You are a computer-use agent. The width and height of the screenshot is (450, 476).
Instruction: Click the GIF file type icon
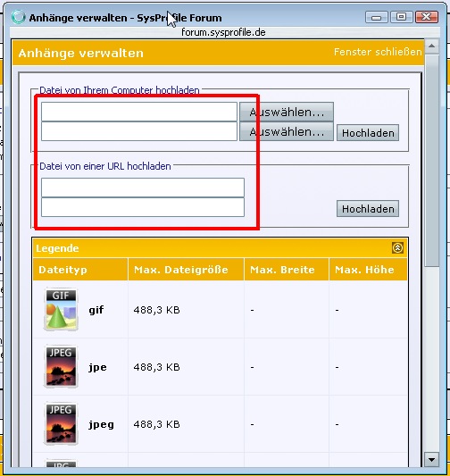(x=61, y=309)
